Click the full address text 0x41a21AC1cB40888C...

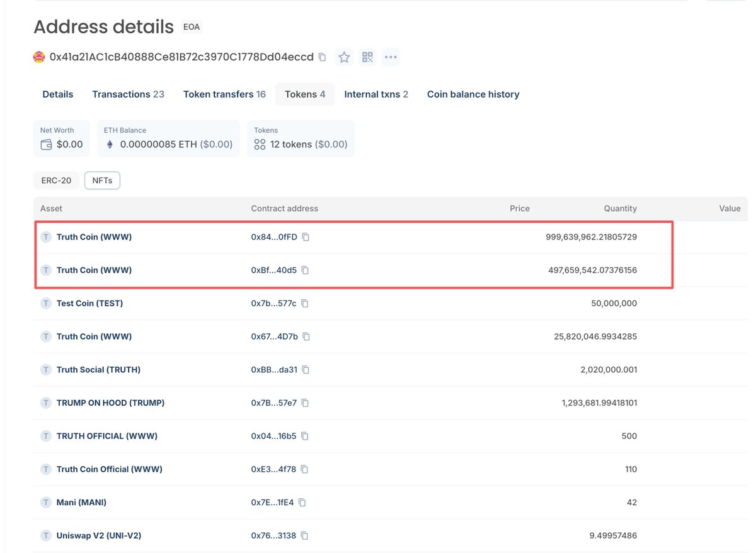181,57
